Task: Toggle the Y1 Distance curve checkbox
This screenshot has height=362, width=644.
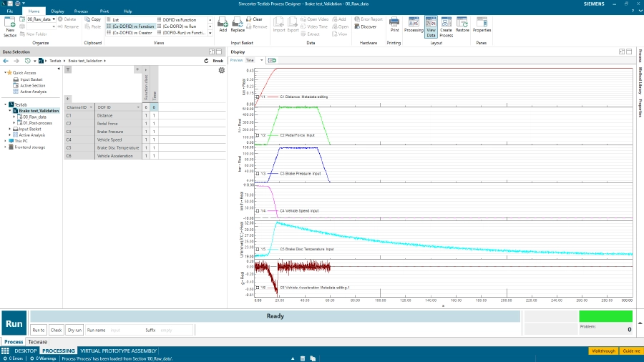Action: (x=258, y=97)
